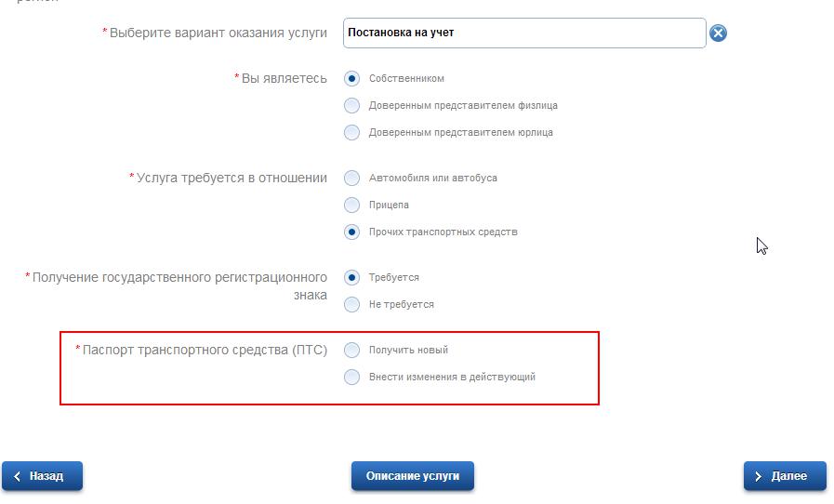Click "Паспорт транспортного средства (ПТС)" label

pyautogui.click(x=205, y=351)
